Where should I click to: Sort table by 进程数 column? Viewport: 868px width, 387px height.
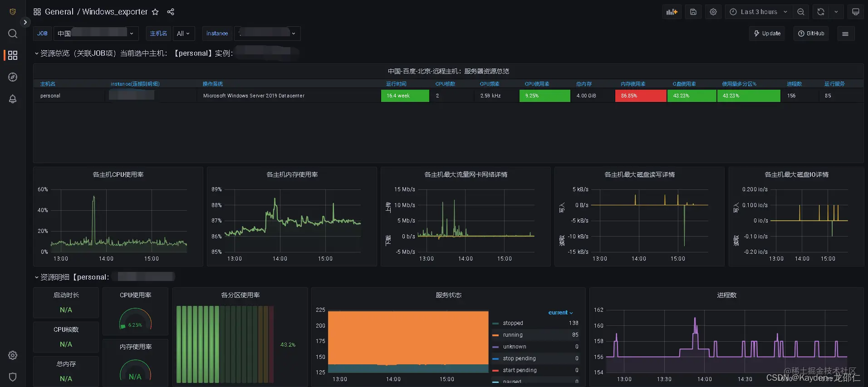(x=794, y=84)
